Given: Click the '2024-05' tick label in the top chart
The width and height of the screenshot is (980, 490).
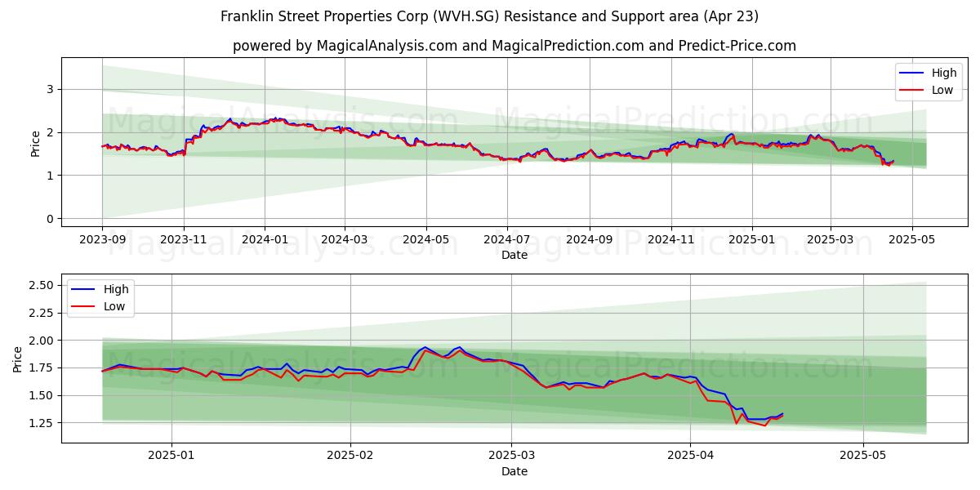Looking at the screenshot, I should tap(425, 240).
